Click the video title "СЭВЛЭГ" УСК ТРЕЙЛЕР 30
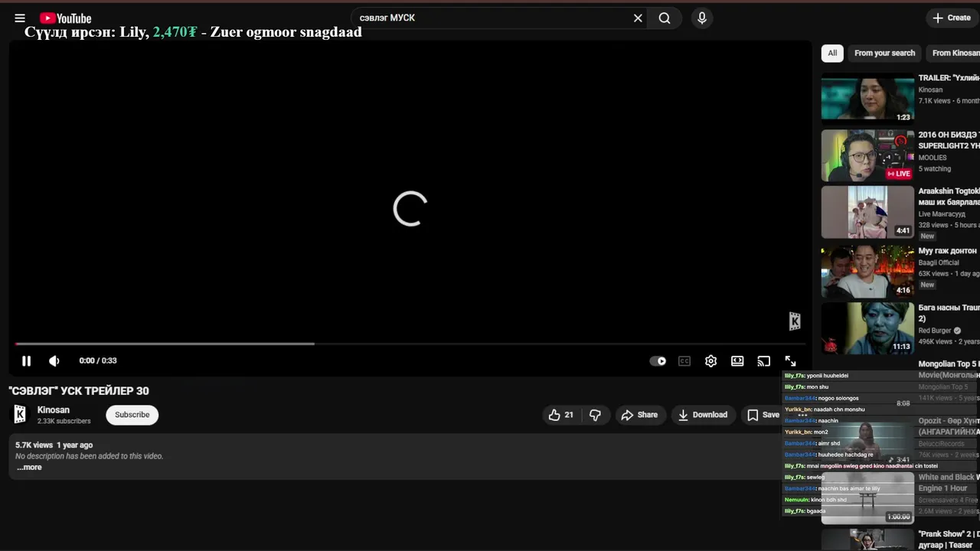This screenshot has width=980, height=551. [79, 391]
